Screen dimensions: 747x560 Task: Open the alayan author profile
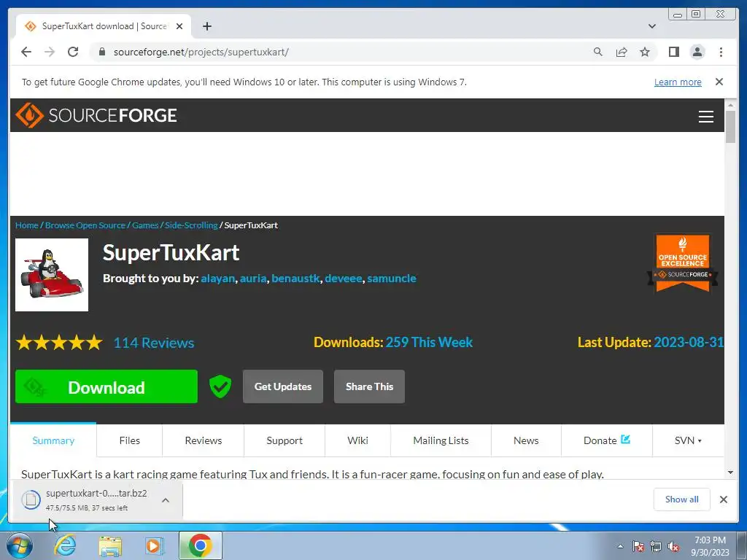217,278
